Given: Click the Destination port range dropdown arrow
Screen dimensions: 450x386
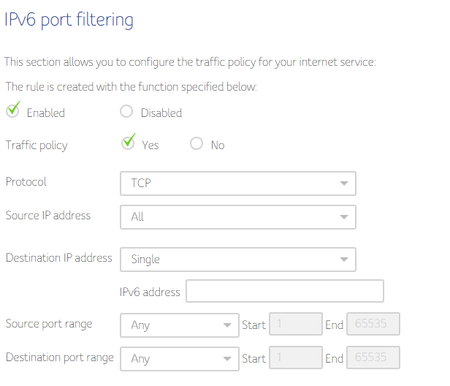Looking at the screenshot, I should coord(227,359).
